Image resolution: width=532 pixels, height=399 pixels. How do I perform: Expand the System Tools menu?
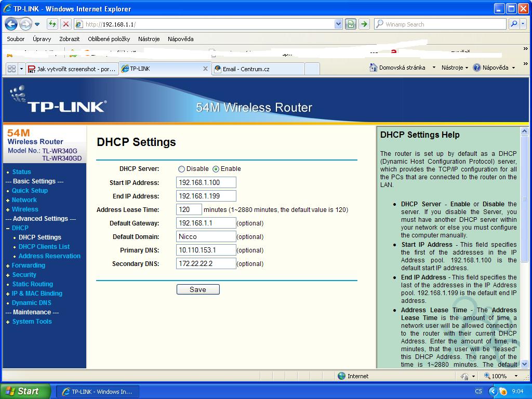32,322
